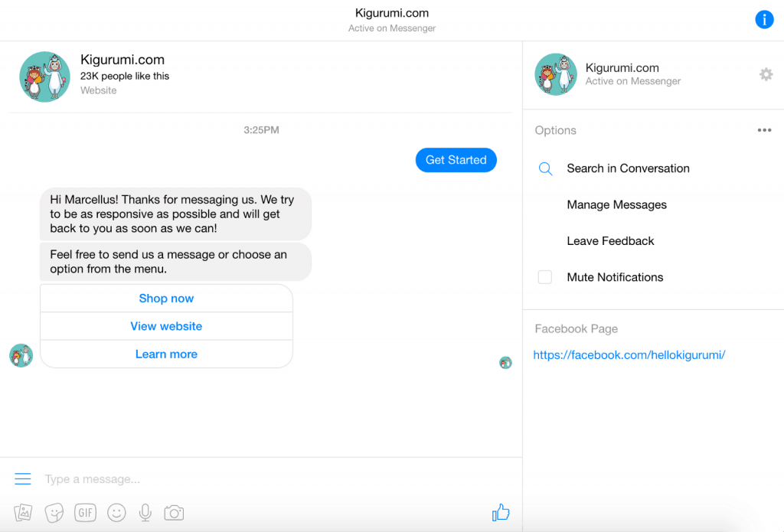This screenshot has height=532, width=784.
Task: Open the conversation info icon
Action: pos(764,19)
